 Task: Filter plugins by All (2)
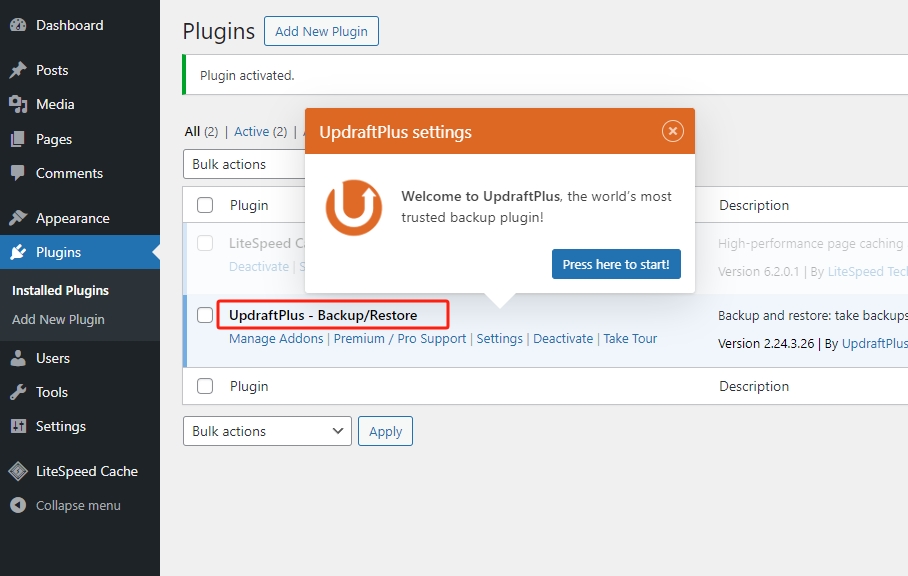pyautogui.click(x=201, y=131)
